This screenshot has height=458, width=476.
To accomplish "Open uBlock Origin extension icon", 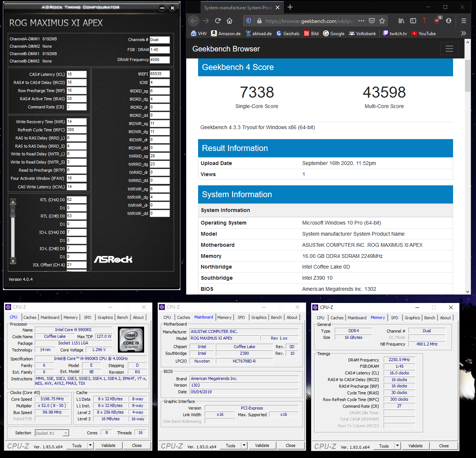I will click(438, 20).
